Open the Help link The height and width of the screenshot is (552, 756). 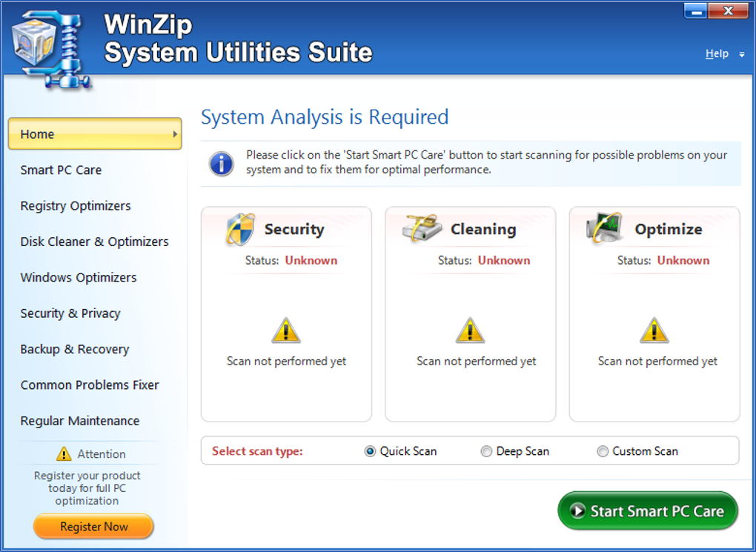click(717, 53)
